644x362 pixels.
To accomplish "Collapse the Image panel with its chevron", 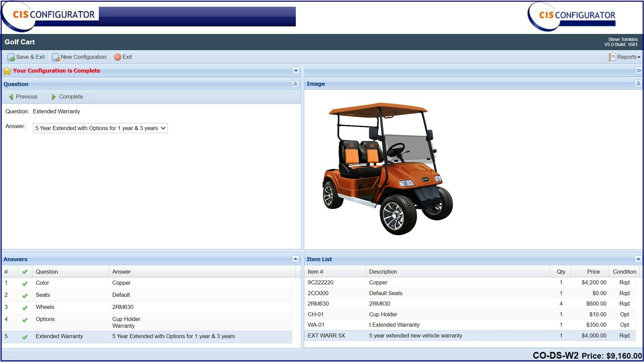I will (x=638, y=84).
